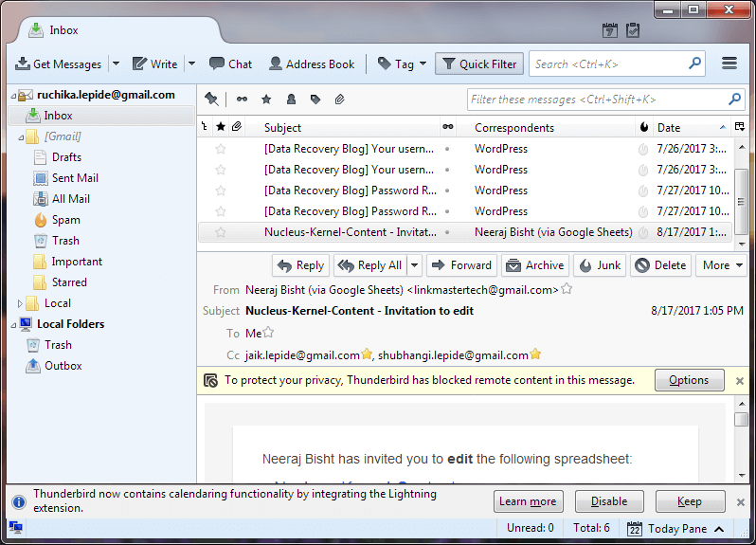756x545 pixels.
Task: Sort by attachment column header
Action: pos(236,127)
